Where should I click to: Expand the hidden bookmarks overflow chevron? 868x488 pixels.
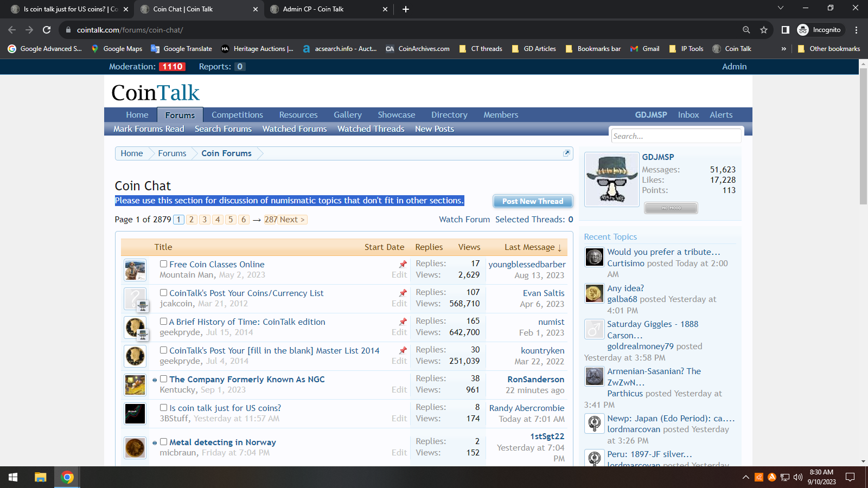(x=783, y=49)
